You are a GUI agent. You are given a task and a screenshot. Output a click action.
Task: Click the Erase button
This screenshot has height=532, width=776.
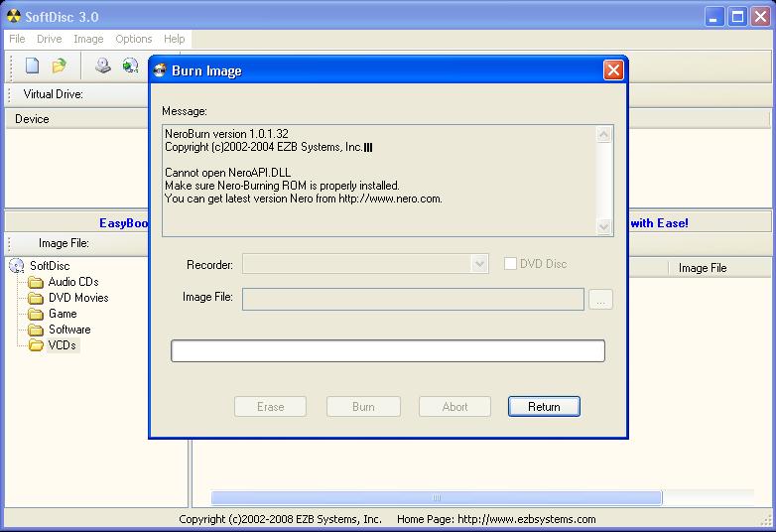(270, 406)
